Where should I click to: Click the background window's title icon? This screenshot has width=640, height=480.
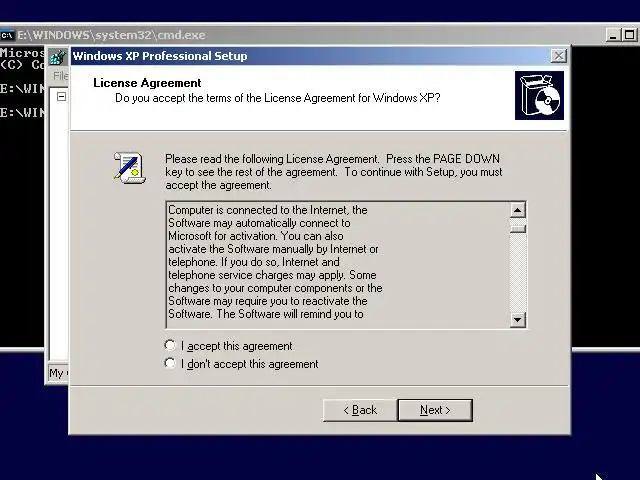58,57
